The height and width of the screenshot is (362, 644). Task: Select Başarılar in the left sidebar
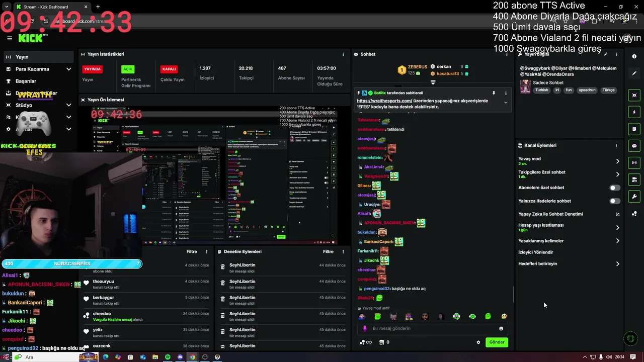click(x=38, y=81)
